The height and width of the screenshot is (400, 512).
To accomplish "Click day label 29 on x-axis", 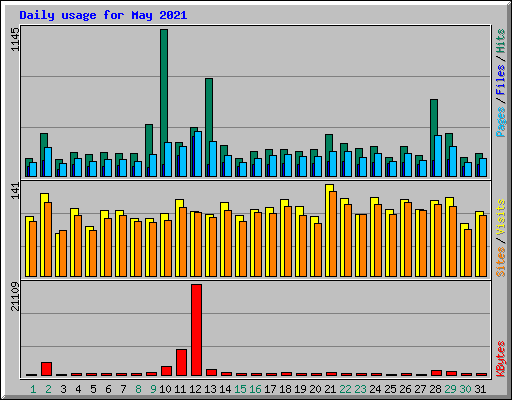I will pos(450,389).
